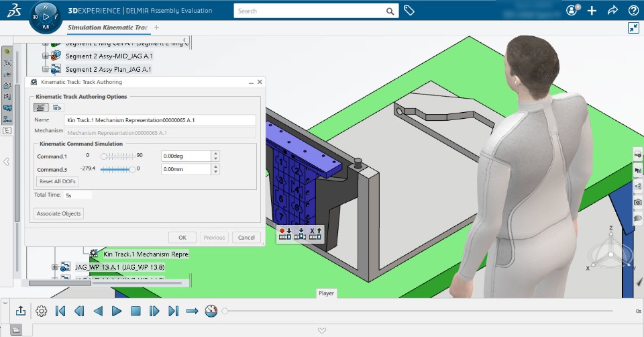Click the Player export/share icon
644x337 pixels.
coord(21,311)
